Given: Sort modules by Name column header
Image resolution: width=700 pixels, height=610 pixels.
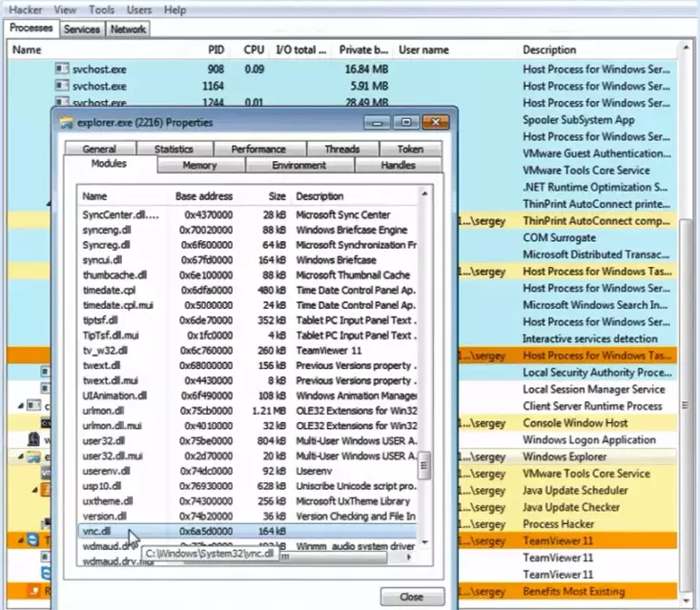Looking at the screenshot, I should [94, 196].
